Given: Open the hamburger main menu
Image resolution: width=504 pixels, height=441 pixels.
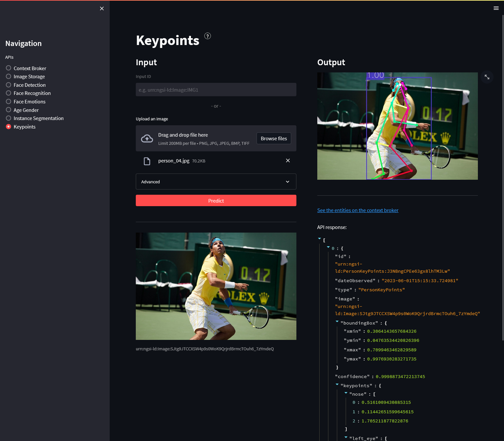Looking at the screenshot, I should pos(496,8).
